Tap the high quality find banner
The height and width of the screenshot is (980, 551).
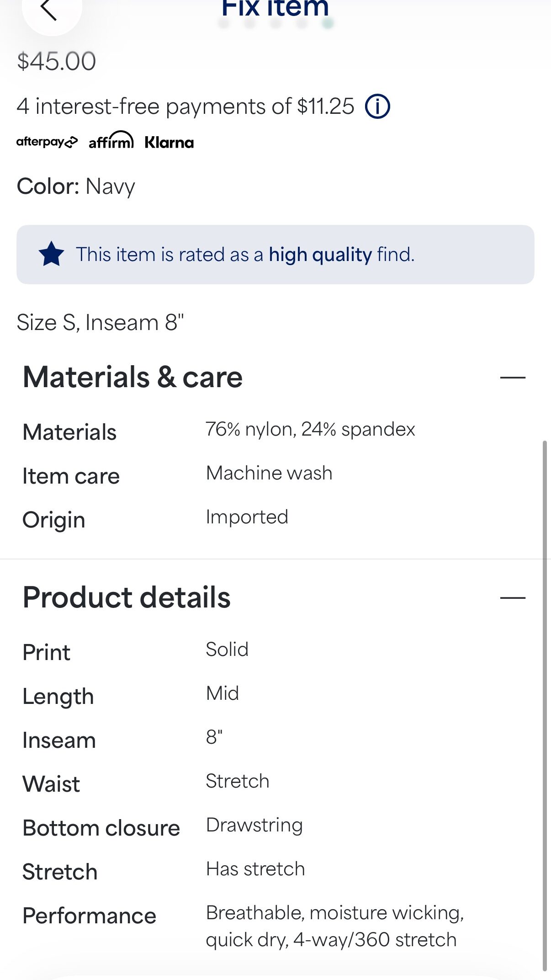[x=275, y=255]
